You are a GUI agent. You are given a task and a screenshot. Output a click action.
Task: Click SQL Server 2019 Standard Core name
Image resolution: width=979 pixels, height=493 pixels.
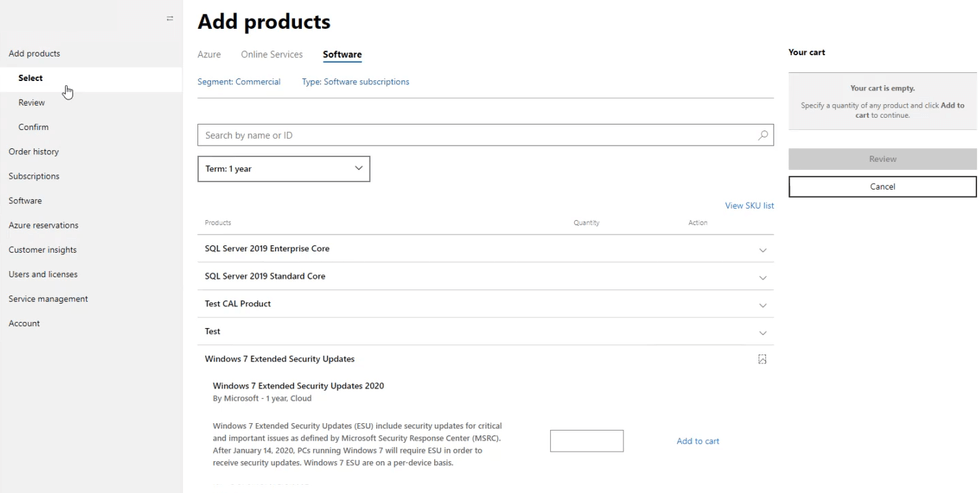265,276
